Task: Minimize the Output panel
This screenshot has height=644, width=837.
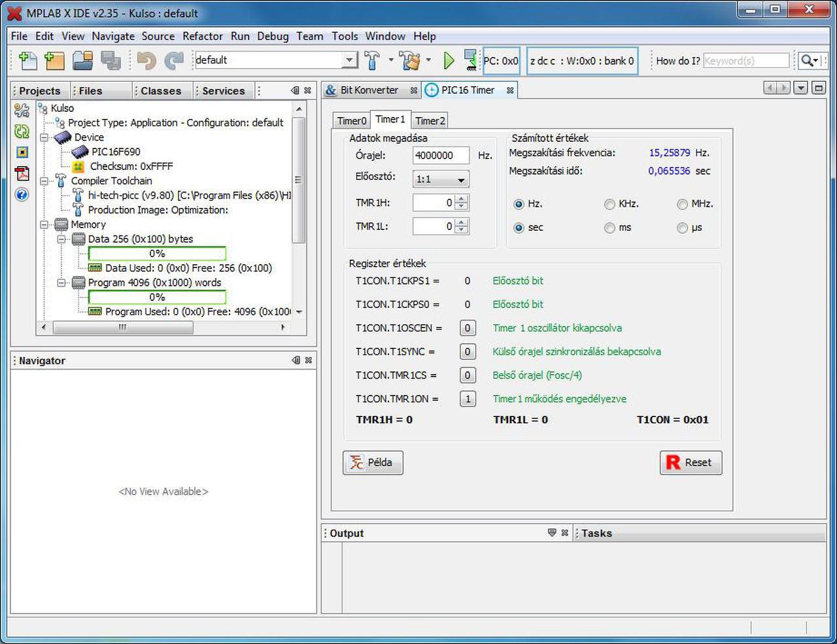Action: coord(552,533)
